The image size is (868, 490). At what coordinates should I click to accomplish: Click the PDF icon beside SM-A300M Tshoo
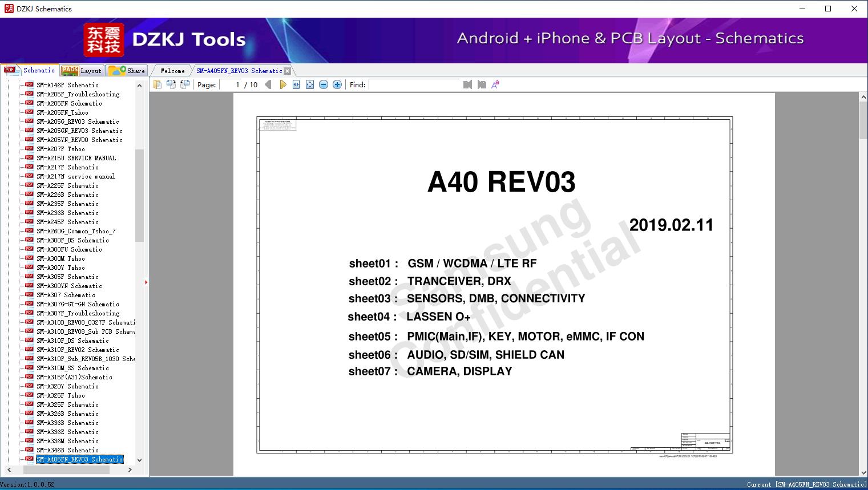(x=29, y=258)
